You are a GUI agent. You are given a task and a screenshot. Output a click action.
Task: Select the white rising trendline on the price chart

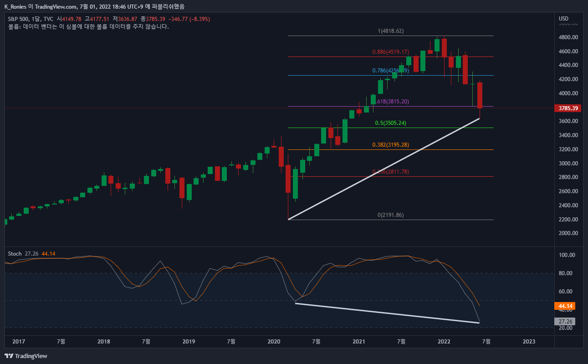coord(384,169)
